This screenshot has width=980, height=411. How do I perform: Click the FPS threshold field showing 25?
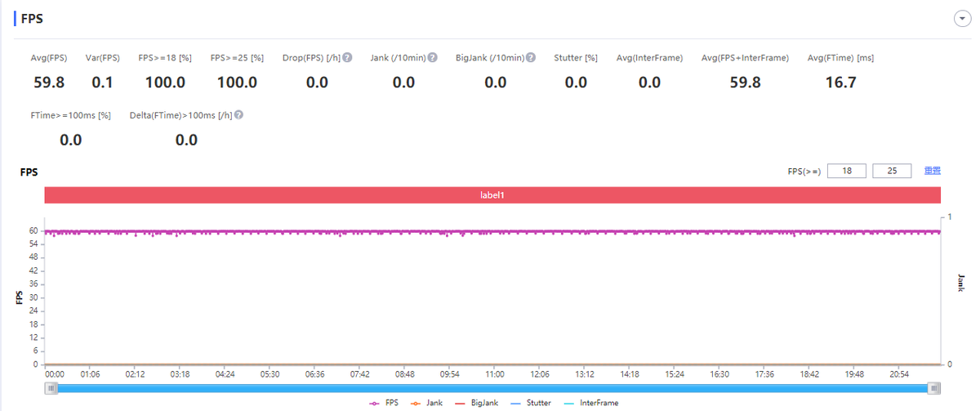(892, 171)
